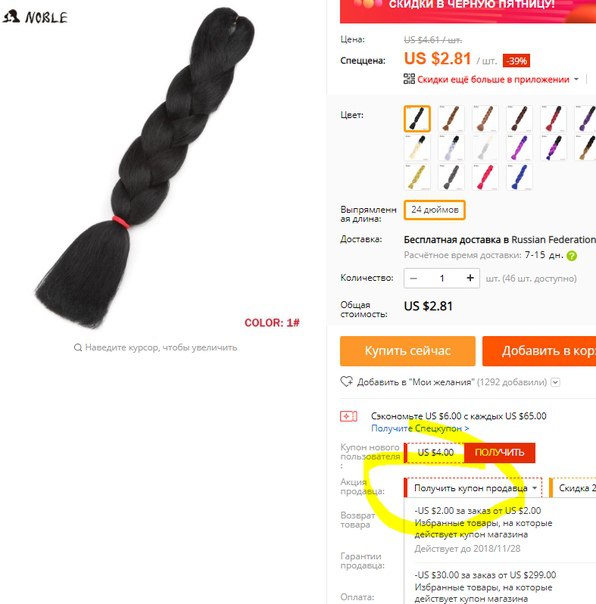Choose the 24 дюймов length option
This screenshot has height=604, width=596.
pyautogui.click(x=434, y=210)
